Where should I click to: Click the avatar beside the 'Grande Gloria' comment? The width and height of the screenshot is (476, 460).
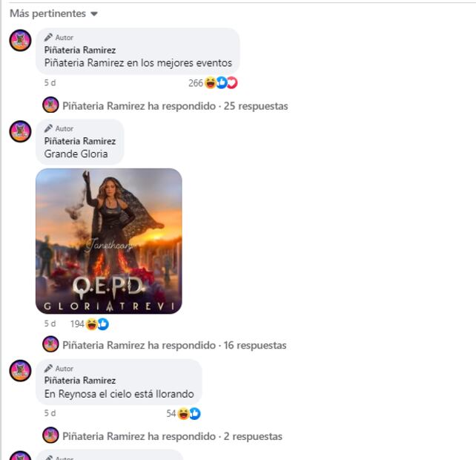click(20, 132)
